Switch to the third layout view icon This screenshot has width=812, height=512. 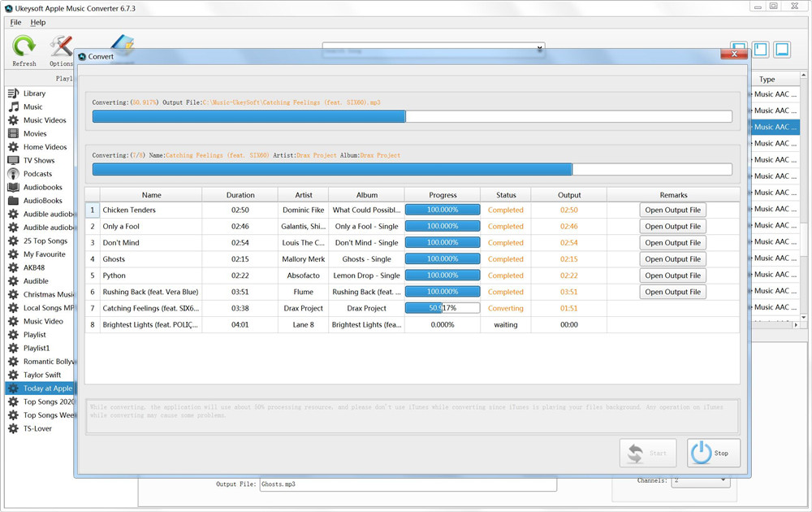click(782, 50)
